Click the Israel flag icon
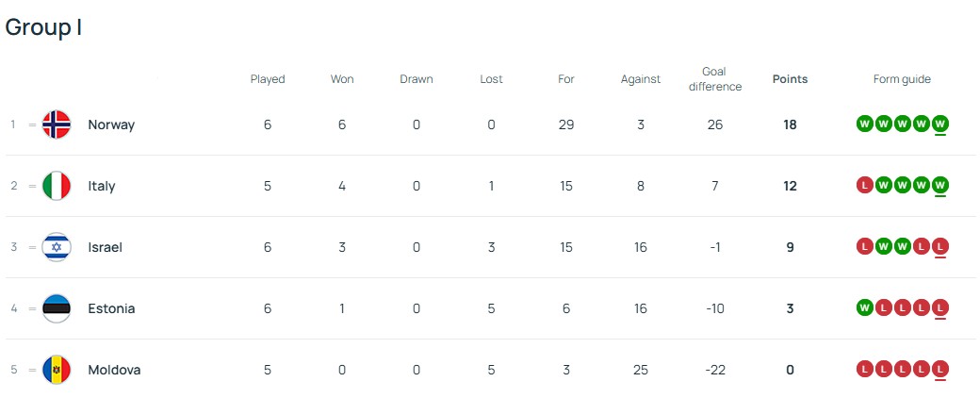Screen dimensions: 980x398 57,247
